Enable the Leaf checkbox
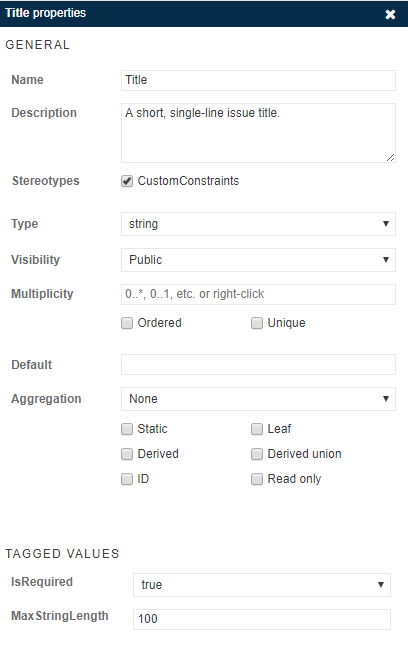This screenshot has height=654, width=408. (x=257, y=429)
